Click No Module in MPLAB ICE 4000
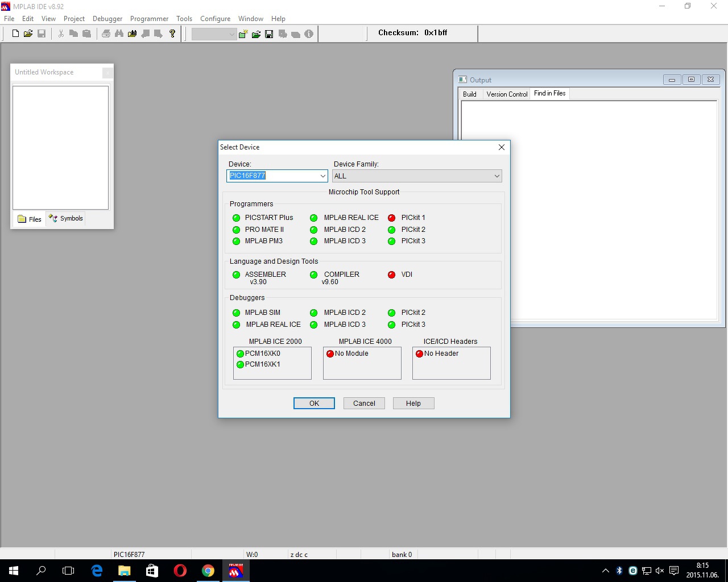 pos(351,354)
